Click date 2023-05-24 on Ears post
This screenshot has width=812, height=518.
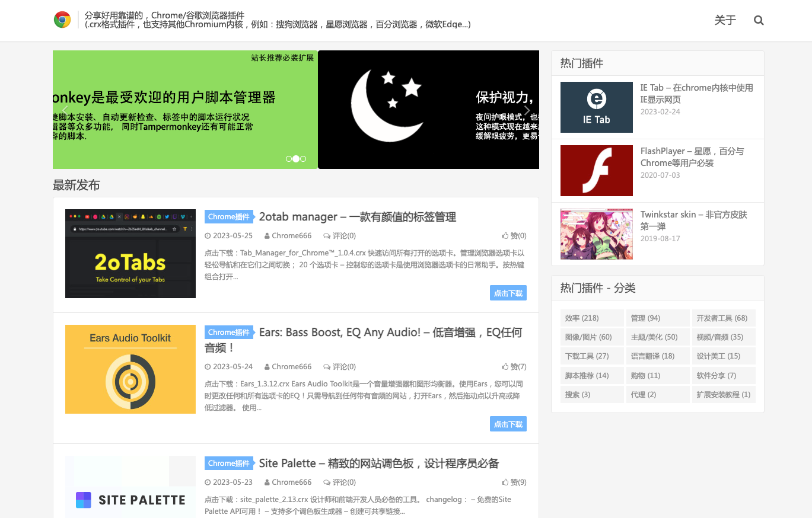(229, 366)
